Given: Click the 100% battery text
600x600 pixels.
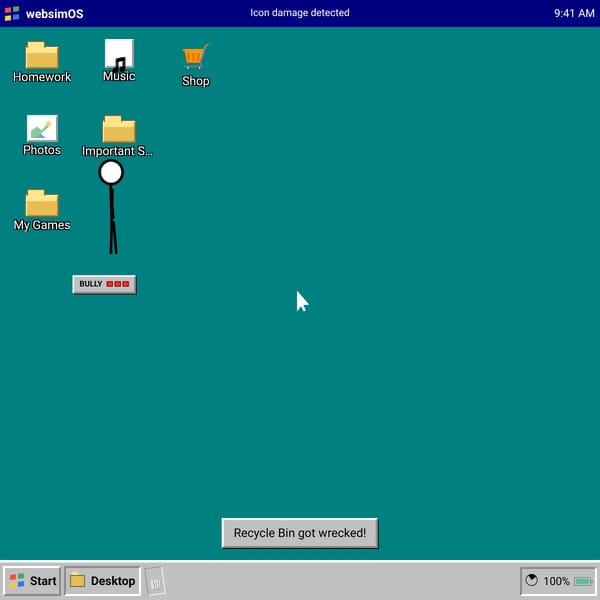Looking at the screenshot, I should [x=556, y=581].
